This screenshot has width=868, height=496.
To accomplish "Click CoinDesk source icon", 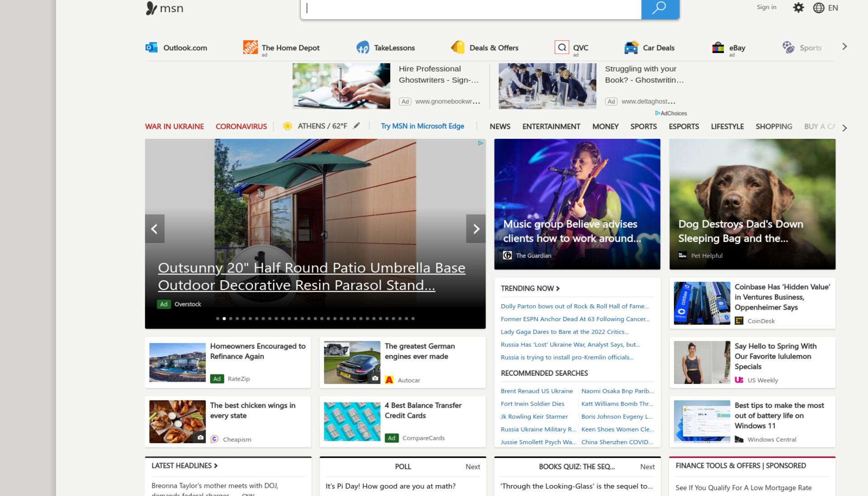I will tap(739, 321).
